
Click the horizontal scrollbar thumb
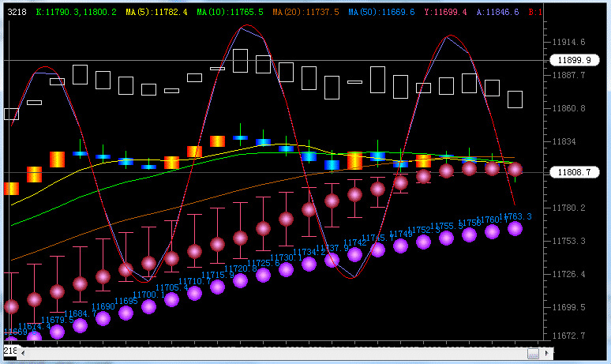[533, 352]
